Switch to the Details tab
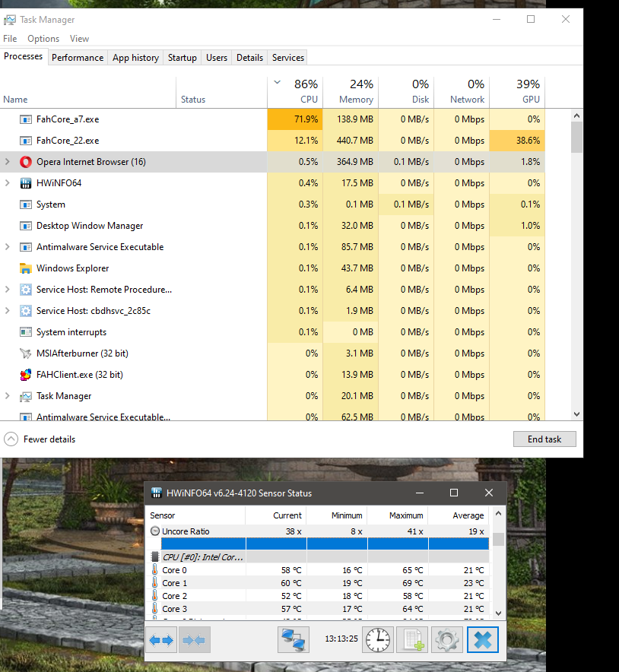Image resolution: width=619 pixels, height=672 pixels. (x=249, y=58)
